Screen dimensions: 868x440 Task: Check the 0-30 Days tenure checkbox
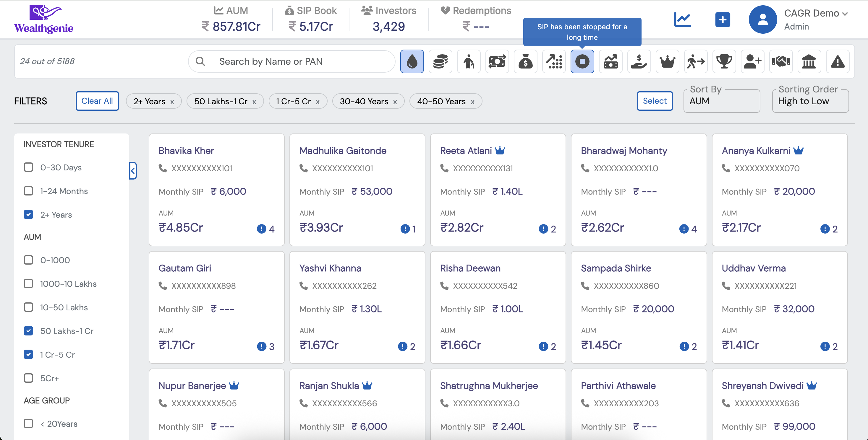(x=28, y=167)
